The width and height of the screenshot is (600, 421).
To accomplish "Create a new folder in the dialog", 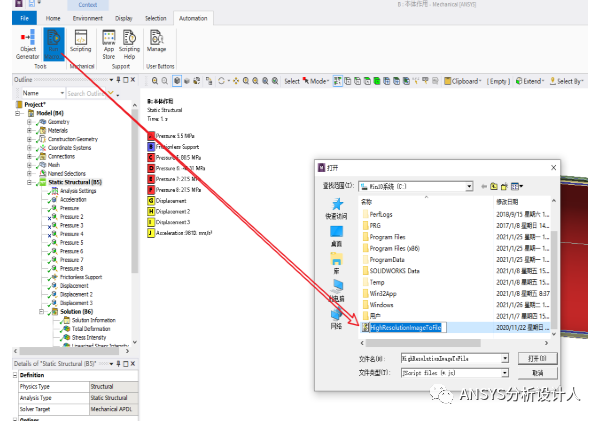I will (x=504, y=186).
